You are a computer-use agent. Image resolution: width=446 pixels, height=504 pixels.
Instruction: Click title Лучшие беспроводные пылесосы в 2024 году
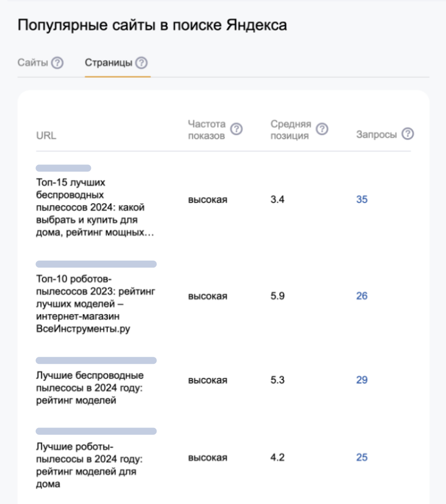[x=90, y=388]
